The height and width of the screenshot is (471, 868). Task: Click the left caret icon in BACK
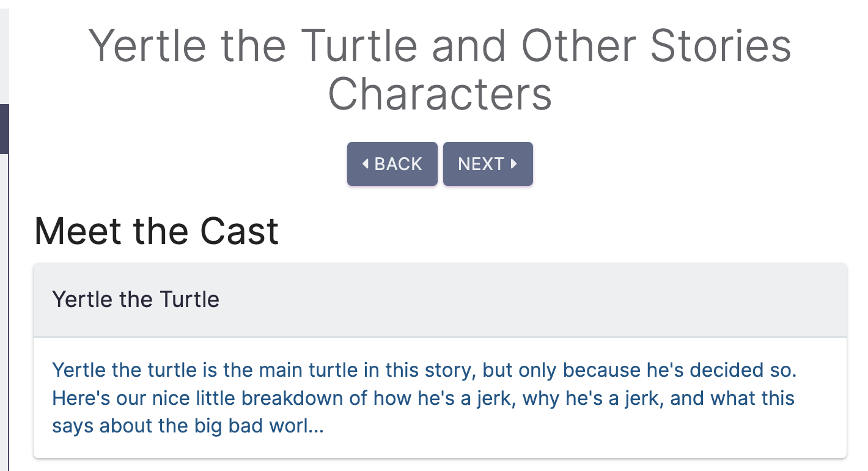366,163
